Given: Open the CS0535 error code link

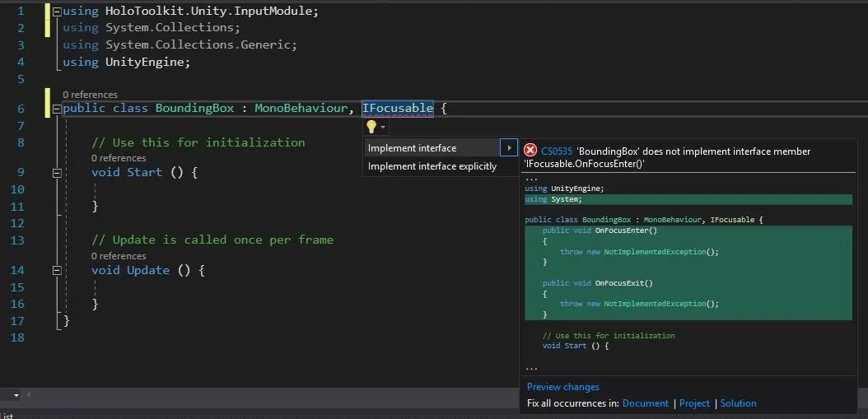Looking at the screenshot, I should coord(557,151).
